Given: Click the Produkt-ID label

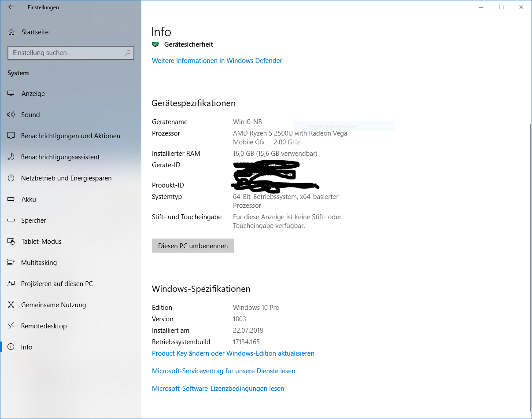Looking at the screenshot, I should pyautogui.click(x=168, y=185).
